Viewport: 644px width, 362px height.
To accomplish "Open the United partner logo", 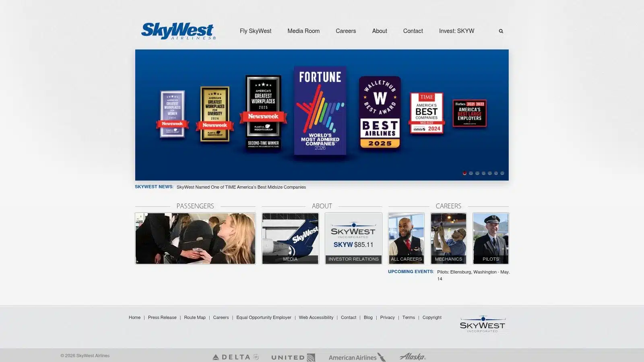I will [293, 357].
